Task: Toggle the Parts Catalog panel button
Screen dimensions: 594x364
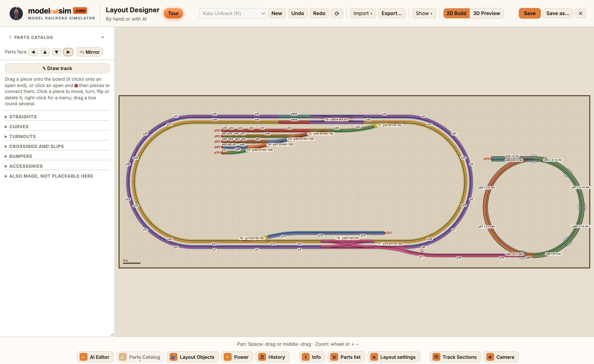Action: pos(140,357)
